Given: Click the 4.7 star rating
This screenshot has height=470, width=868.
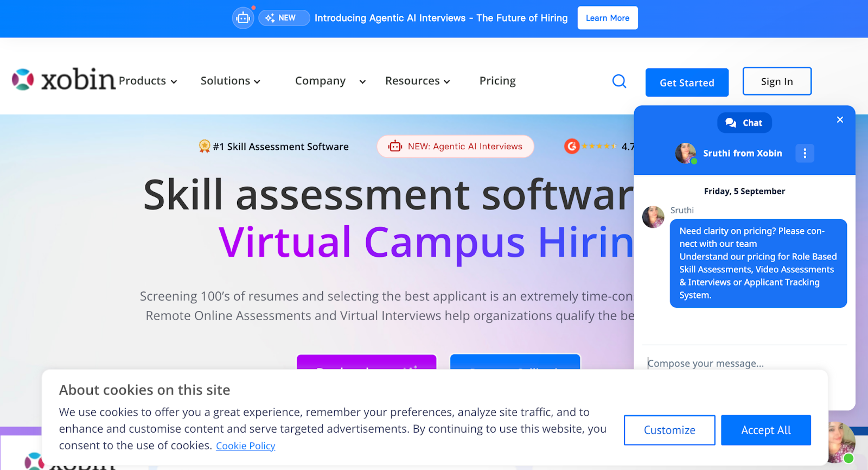Looking at the screenshot, I should (x=608, y=147).
